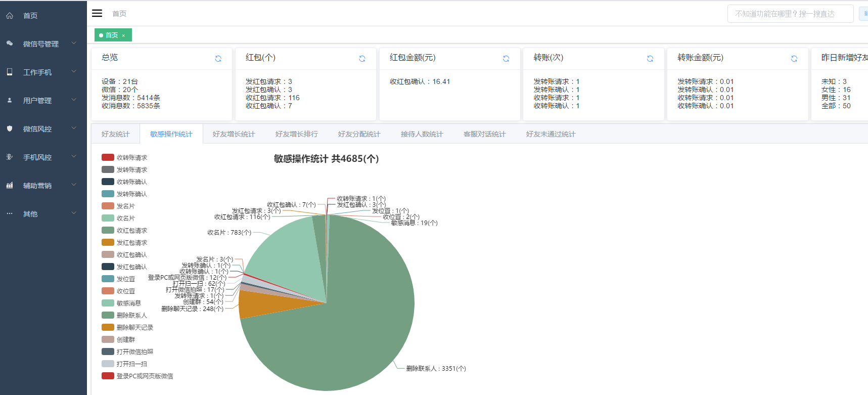Viewport: 868px width, 395px height.
Task: Toggle 发位置 legend item
Action: (118, 279)
